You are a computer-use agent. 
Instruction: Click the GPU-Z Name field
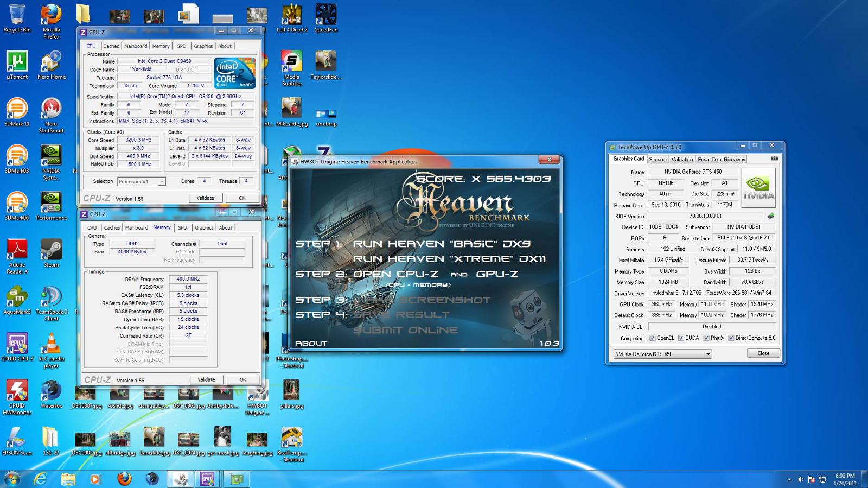[x=693, y=172]
